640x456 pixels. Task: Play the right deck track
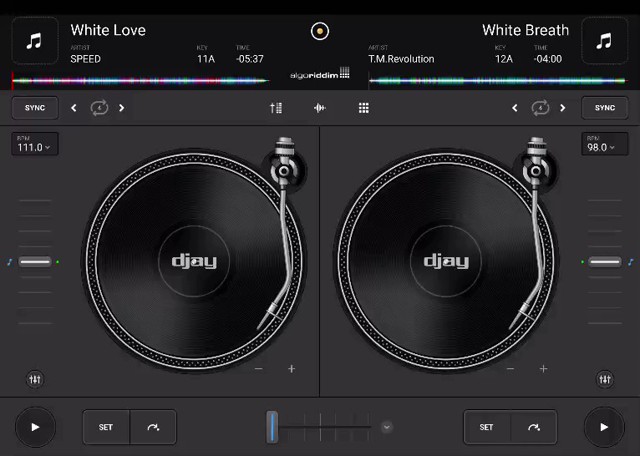(x=604, y=427)
